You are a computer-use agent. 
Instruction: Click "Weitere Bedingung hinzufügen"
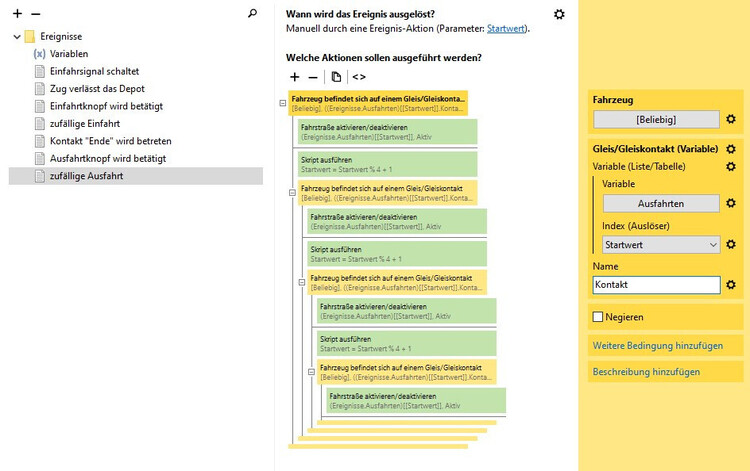[657, 346]
